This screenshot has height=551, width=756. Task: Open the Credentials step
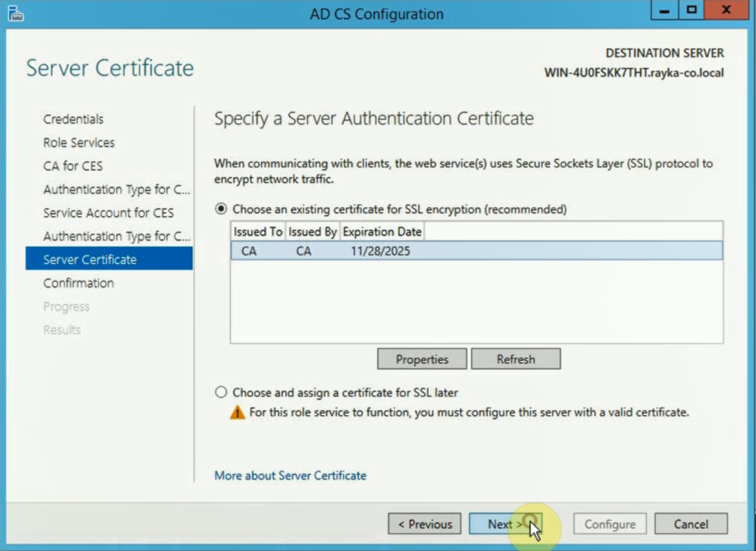(x=73, y=119)
